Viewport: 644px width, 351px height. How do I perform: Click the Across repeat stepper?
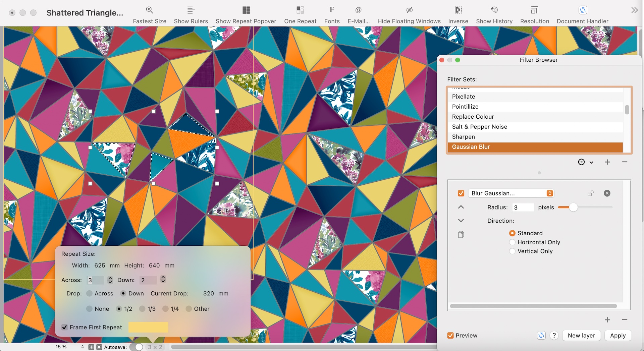point(110,280)
